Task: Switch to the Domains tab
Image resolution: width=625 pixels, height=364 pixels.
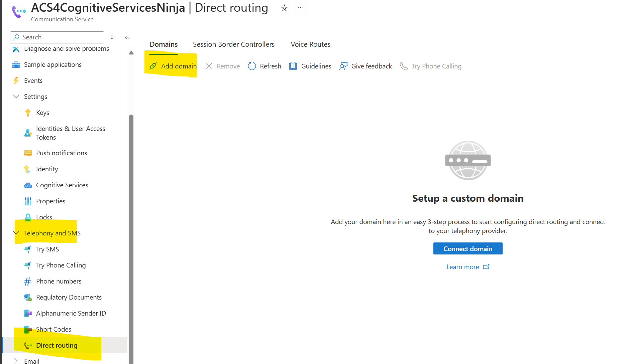Action: (x=164, y=44)
